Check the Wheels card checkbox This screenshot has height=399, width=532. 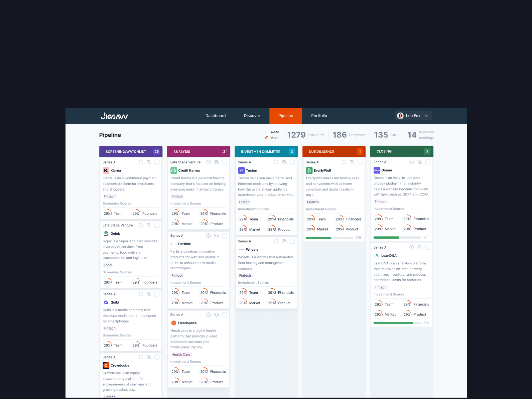292,241
